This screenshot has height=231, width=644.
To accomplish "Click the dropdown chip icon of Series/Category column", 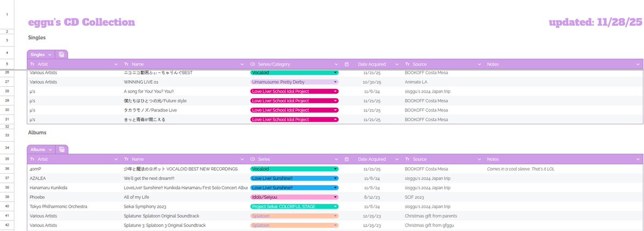I will coord(252,64).
